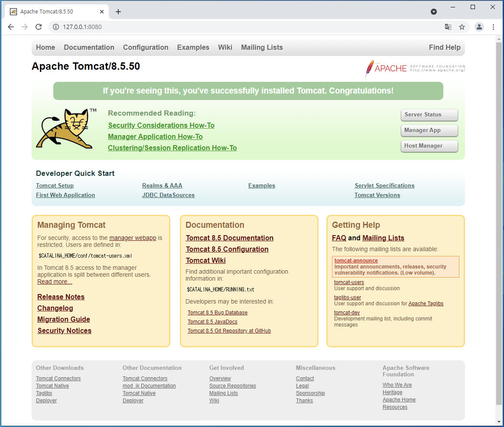
Task: Select the Apache Tomcat/8.5.50 browser tab
Action: pyautogui.click(x=57, y=12)
